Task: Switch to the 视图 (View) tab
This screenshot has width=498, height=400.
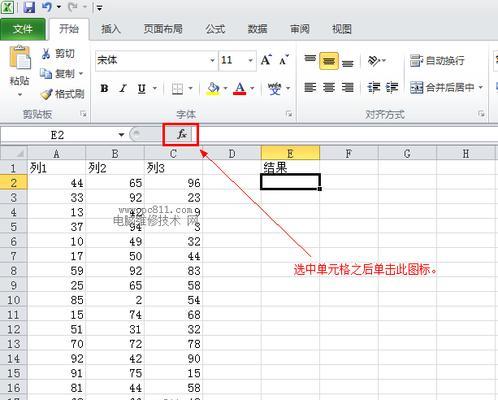Action: (342, 29)
